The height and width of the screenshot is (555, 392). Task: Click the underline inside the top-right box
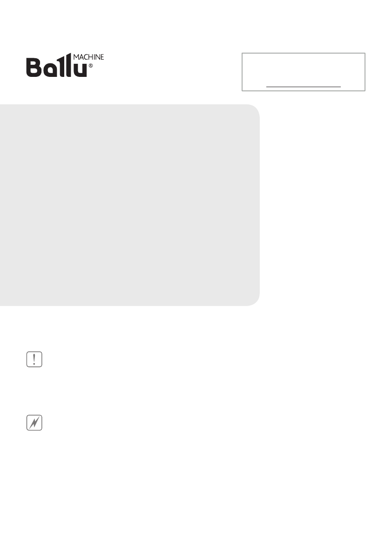303,86
